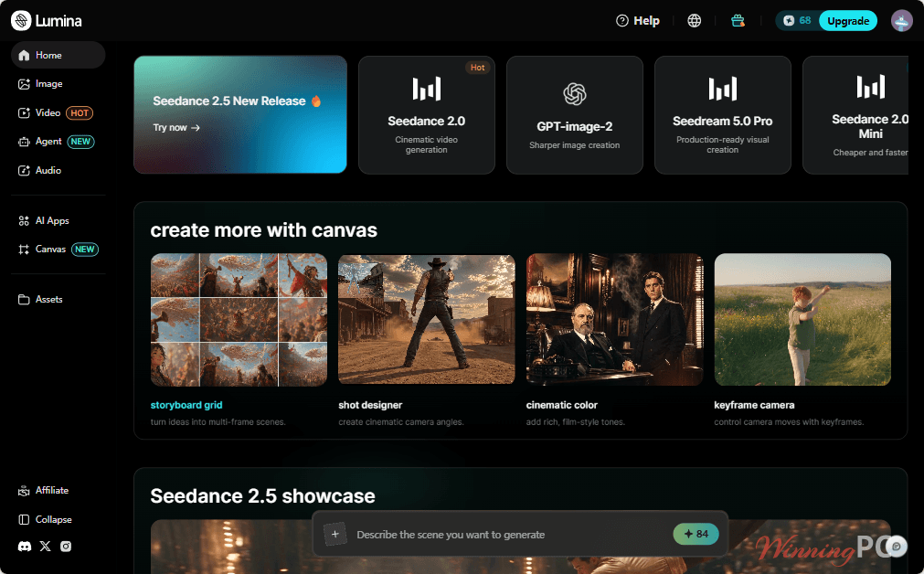Click the NEW badge next to Agent
The height and width of the screenshot is (574, 924).
pyautogui.click(x=80, y=142)
